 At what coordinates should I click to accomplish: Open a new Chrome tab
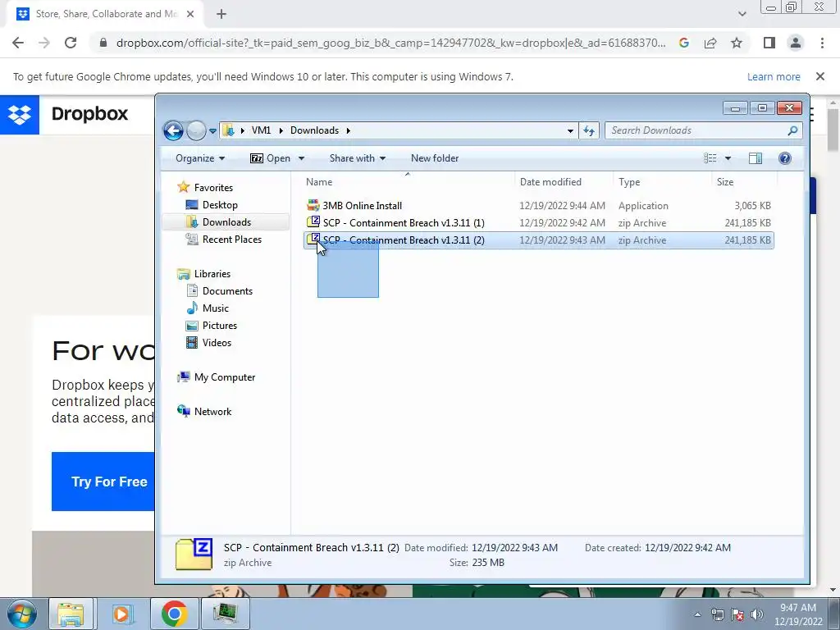point(221,14)
